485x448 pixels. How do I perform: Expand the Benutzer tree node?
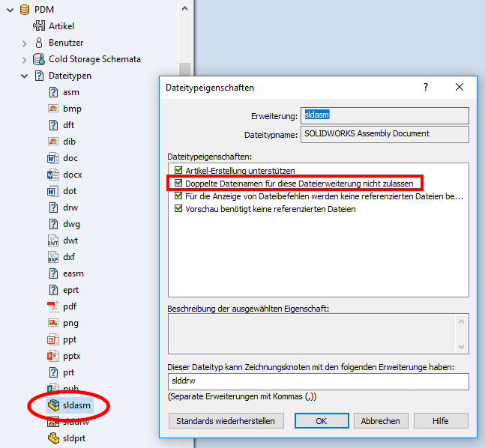point(24,43)
